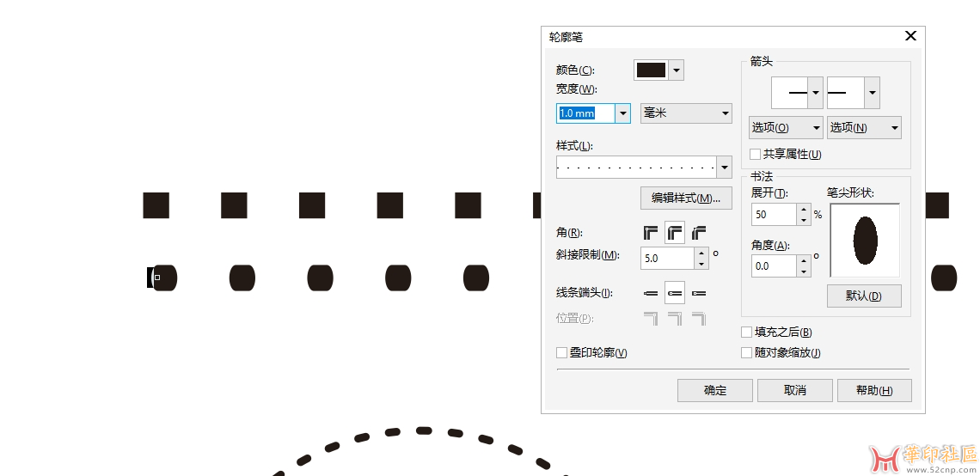This screenshot has width=980, height=476.
Task: Increase the 斜接限制 miter limit stepper
Action: point(701,253)
